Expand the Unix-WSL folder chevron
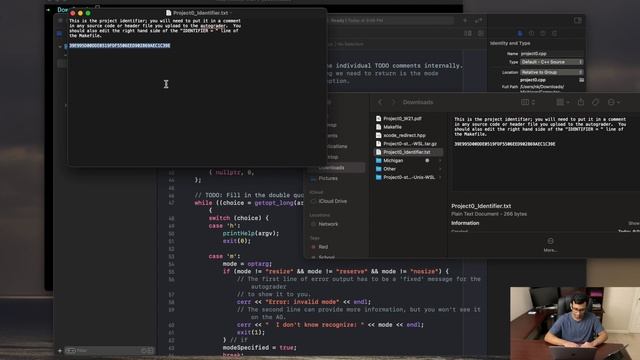This screenshot has height=360, width=640. (440, 177)
